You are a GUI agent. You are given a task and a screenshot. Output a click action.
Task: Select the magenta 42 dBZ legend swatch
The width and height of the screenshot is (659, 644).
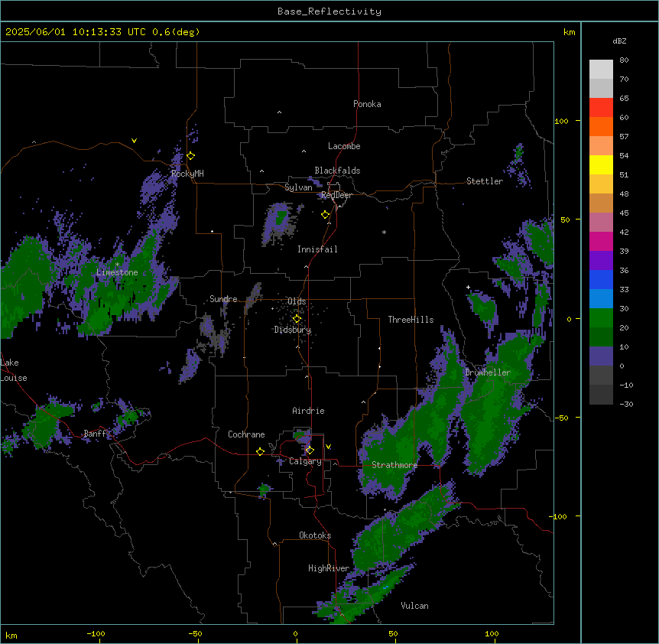(x=601, y=241)
